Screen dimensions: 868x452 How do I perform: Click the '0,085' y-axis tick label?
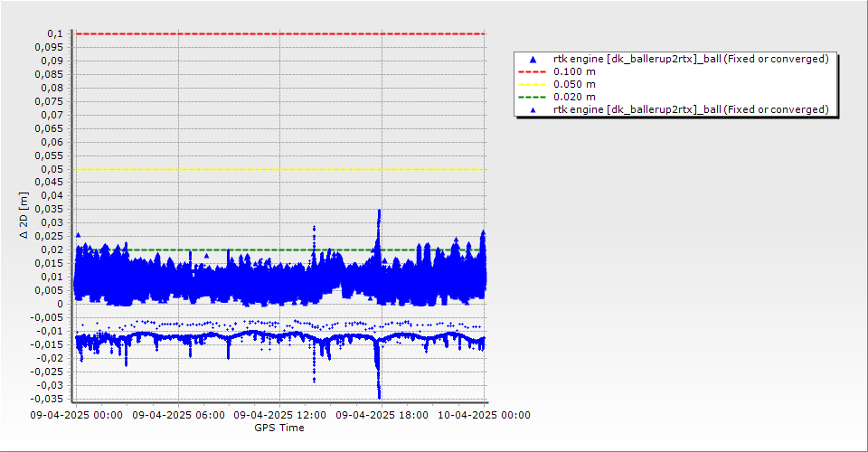(x=49, y=75)
